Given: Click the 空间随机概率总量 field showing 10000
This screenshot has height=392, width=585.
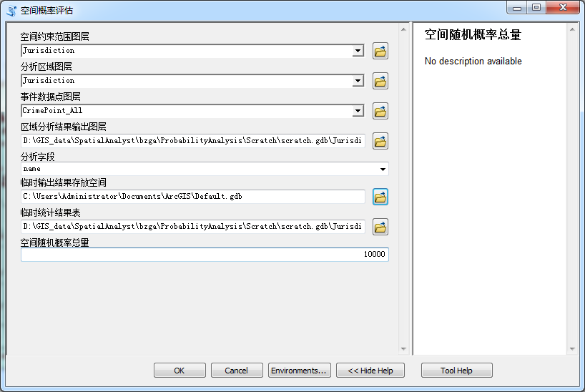Looking at the screenshot, I should point(205,255).
